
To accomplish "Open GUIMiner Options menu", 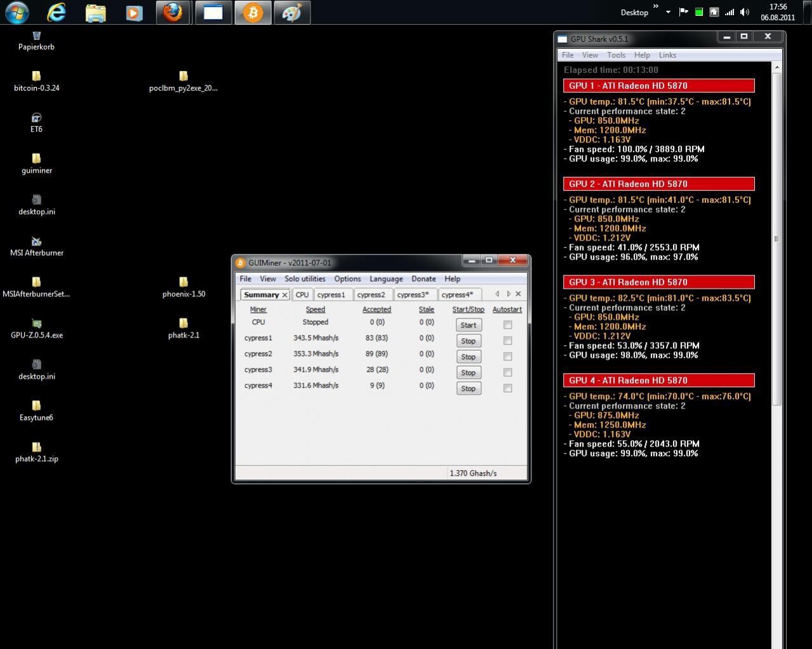I will (347, 279).
